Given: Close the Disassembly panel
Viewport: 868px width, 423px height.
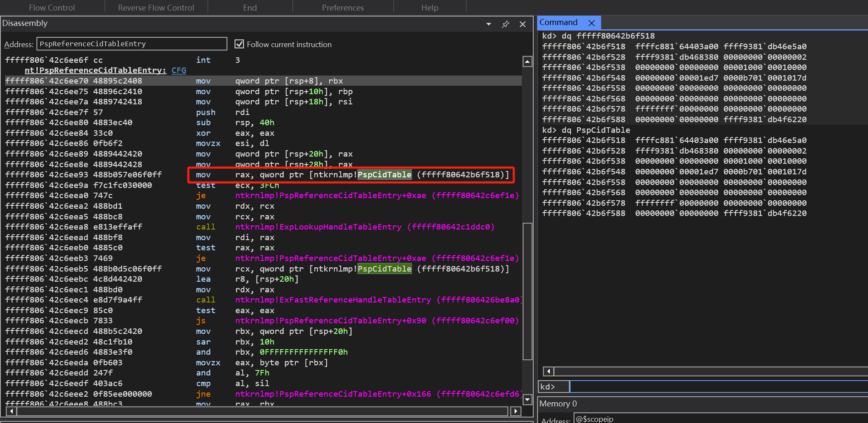Looking at the screenshot, I should pyautogui.click(x=523, y=24).
